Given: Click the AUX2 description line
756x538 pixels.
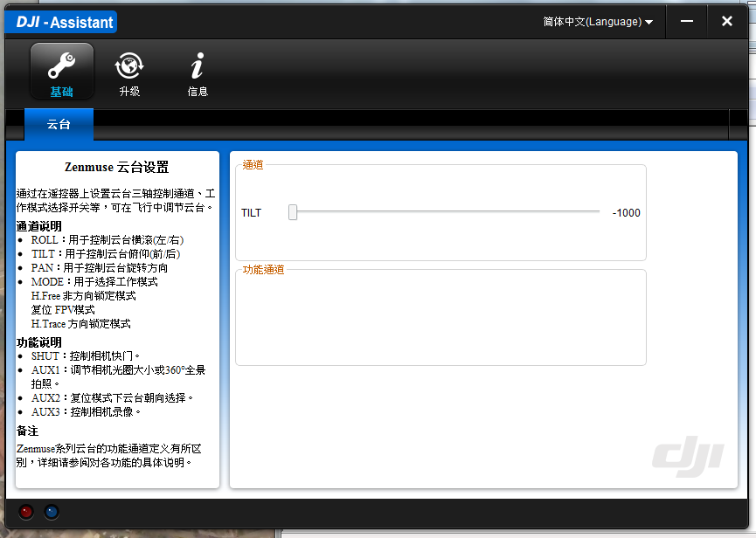Looking at the screenshot, I should pyautogui.click(x=113, y=398).
